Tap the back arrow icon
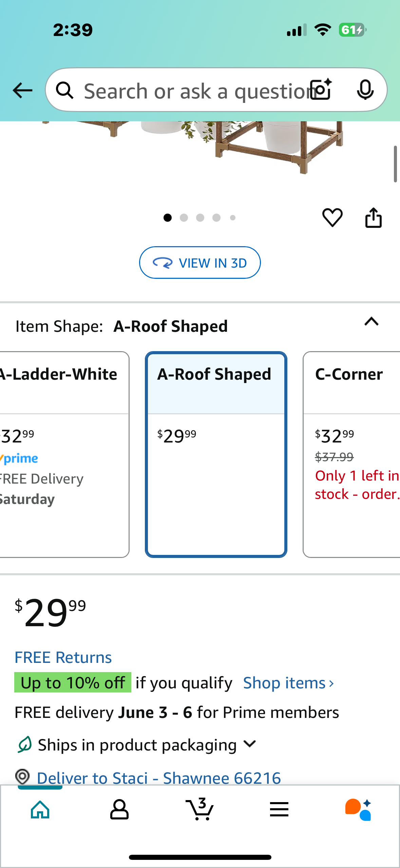The width and height of the screenshot is (400, 868). click(x=22, y=90)
